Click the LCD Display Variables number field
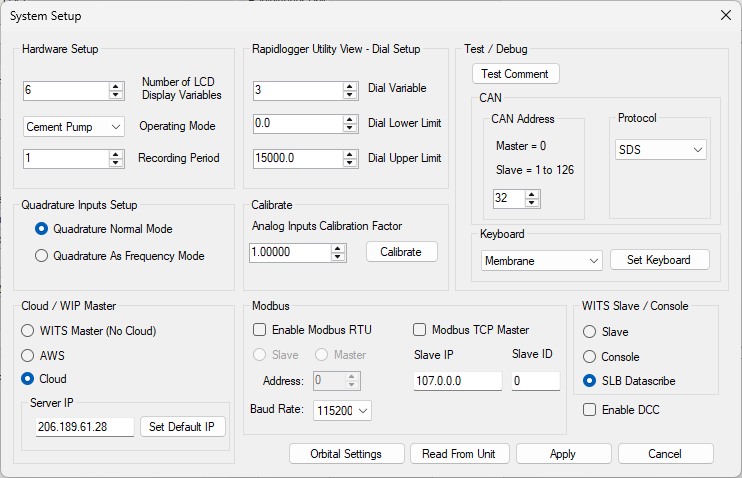 [66, 90]
